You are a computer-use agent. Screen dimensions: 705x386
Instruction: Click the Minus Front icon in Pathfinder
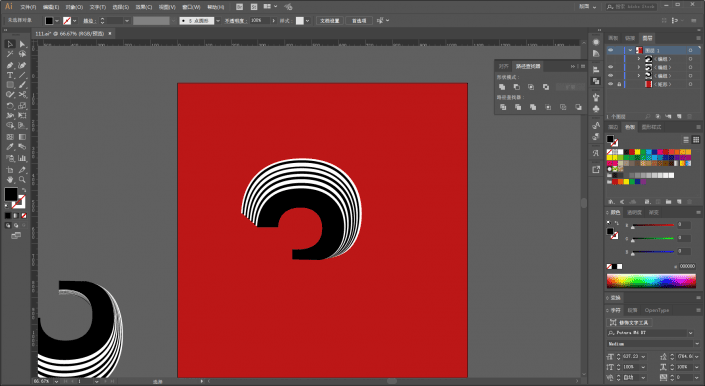[x=517, y=87]
